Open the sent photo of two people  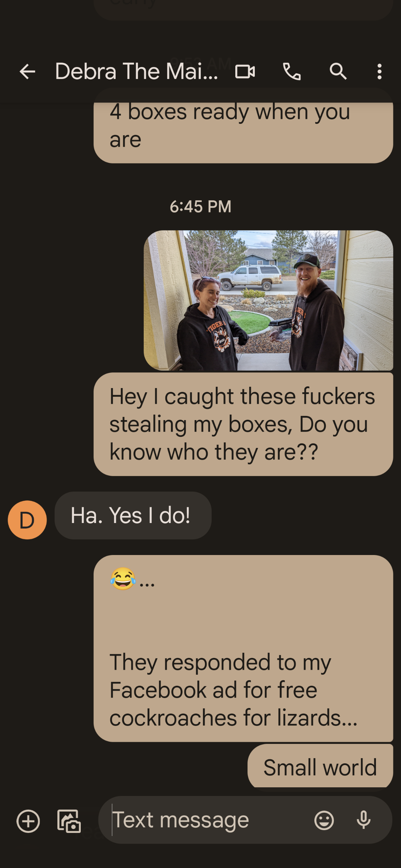coord(268,300)
